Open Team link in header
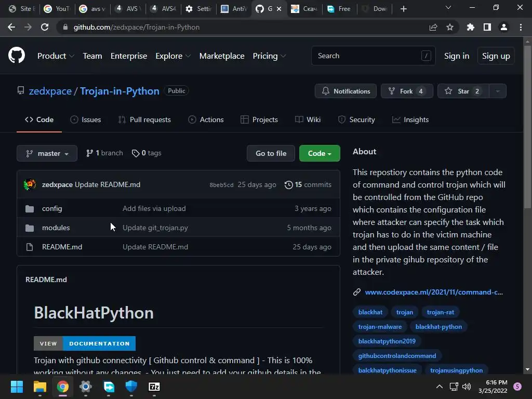Image resolution: width=532 pixels, height=399 pixels. click(x=92, y=56)
